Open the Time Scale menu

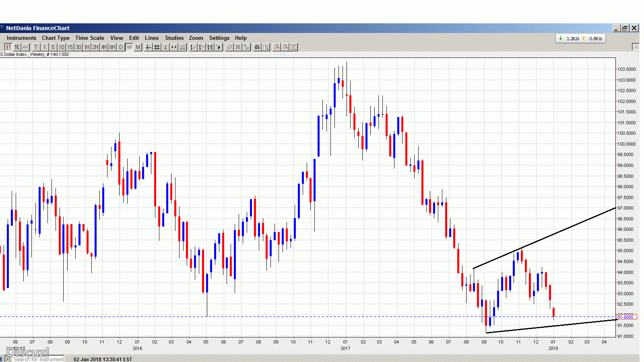point(90,38)
